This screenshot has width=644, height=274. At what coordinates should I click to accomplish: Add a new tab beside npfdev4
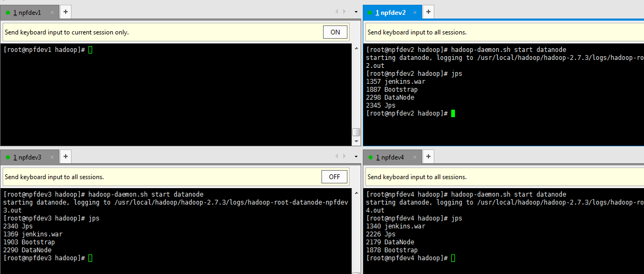click(x=428, y=157)
